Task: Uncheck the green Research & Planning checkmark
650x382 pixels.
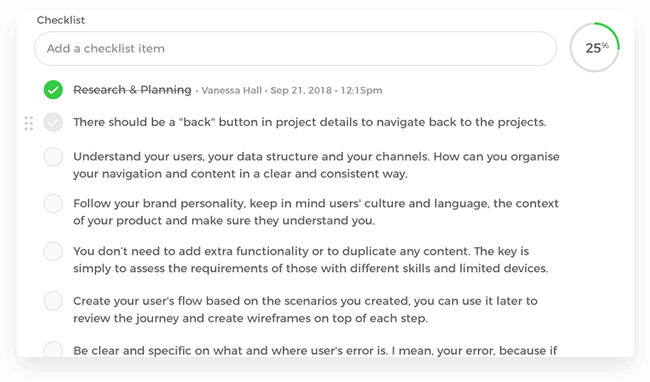Action: (53, 89)
